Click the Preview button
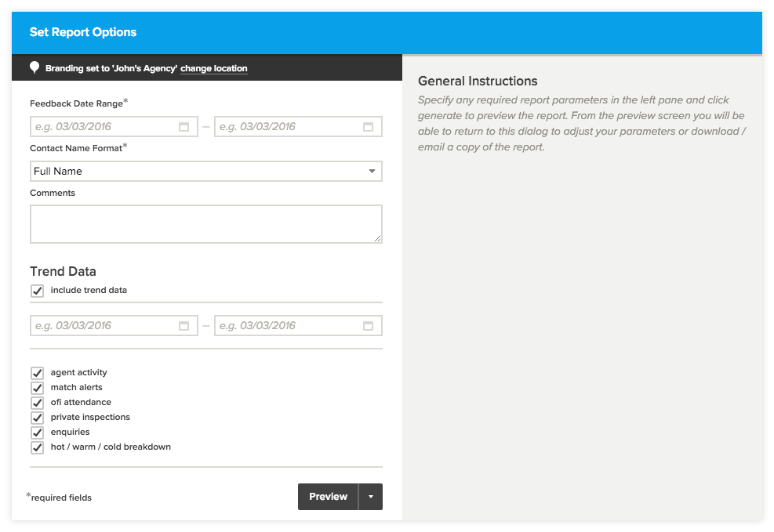The width and height of the screenshot is (774, 532). (x=329, y=497)
